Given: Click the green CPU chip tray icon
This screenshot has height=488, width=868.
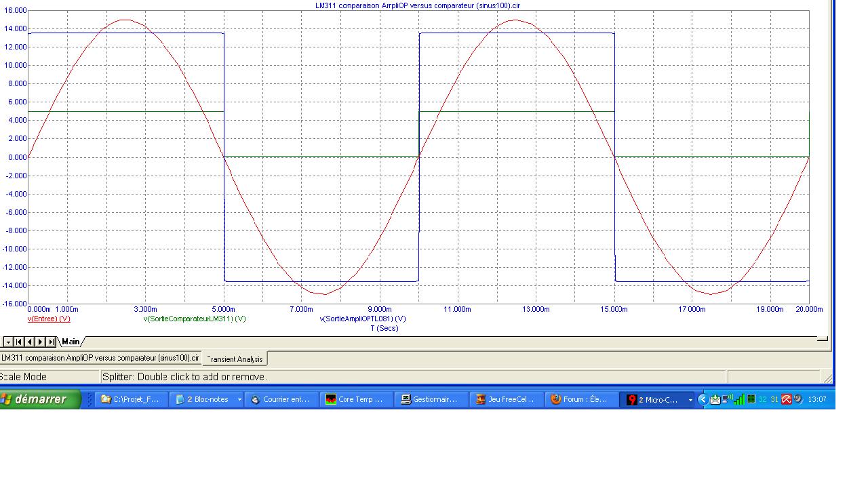Looking at the screenshot, I should pos(751,399).
